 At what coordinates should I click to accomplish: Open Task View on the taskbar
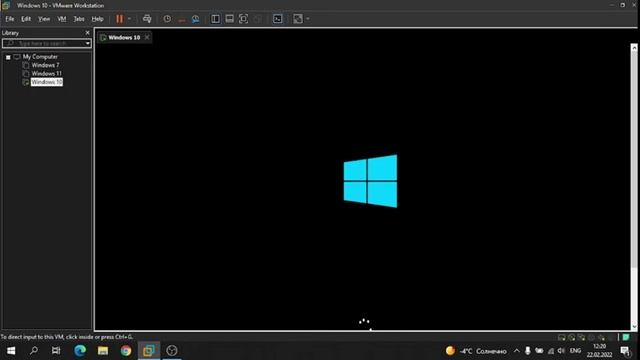point(56,351)
